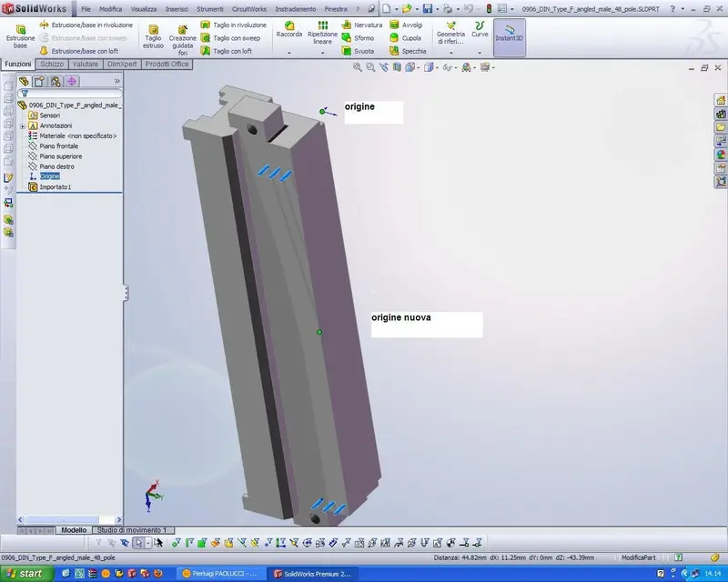Open Creazione guidata fori tool

coord(183,40)
